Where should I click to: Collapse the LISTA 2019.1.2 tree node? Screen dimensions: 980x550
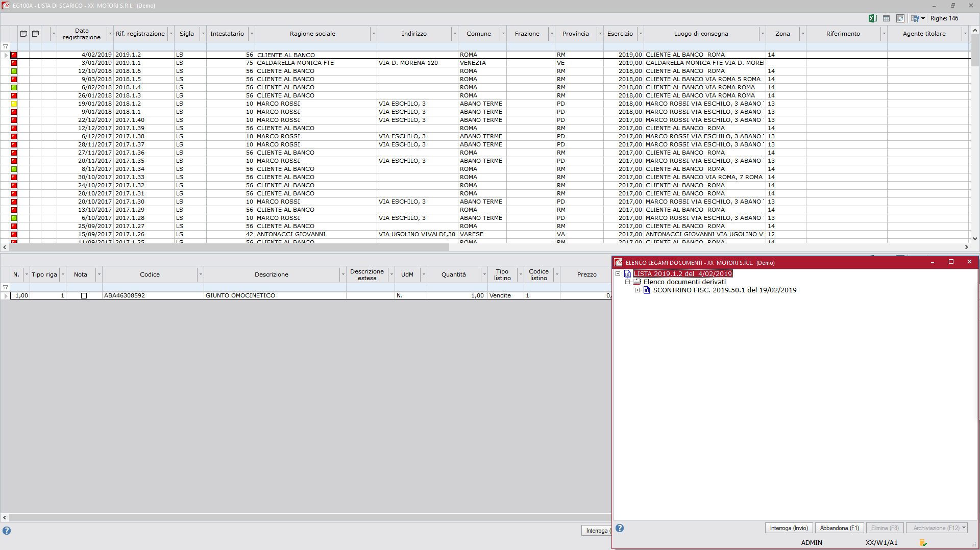[x=618, y=274]
